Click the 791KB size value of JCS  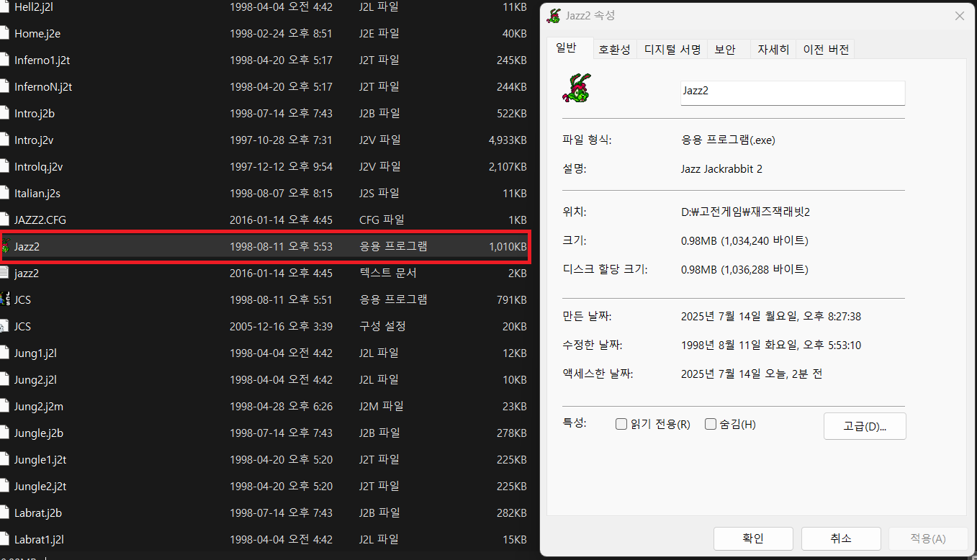[x=511, y=299]
